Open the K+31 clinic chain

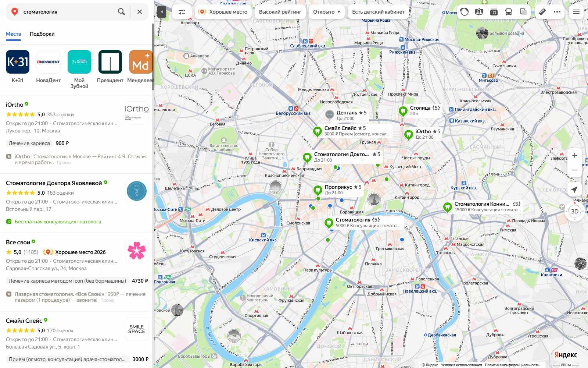click(17, 67)
